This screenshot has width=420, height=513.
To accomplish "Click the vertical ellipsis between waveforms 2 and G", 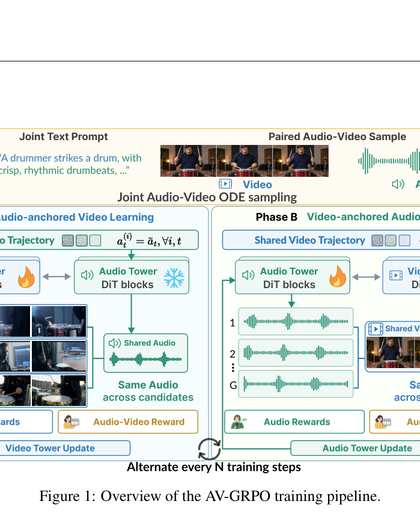I will pyautogui.click(x=233, y=367).
